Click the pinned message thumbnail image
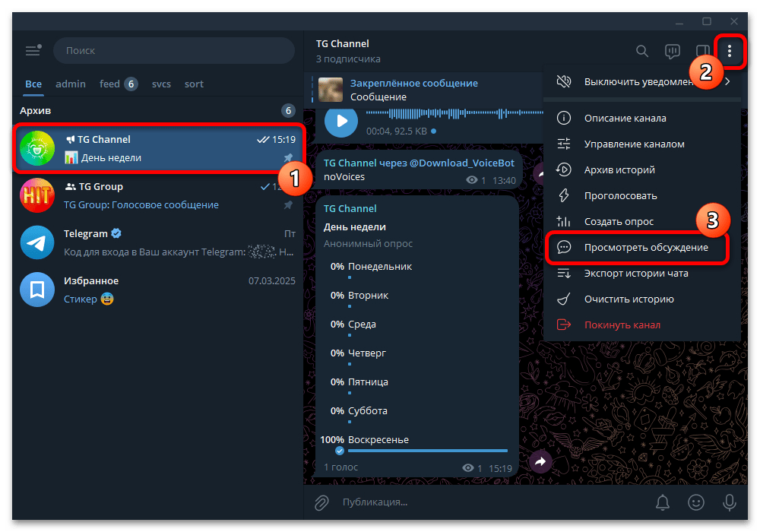Viewport: 760px width, 532px height. tap(331, 90)
